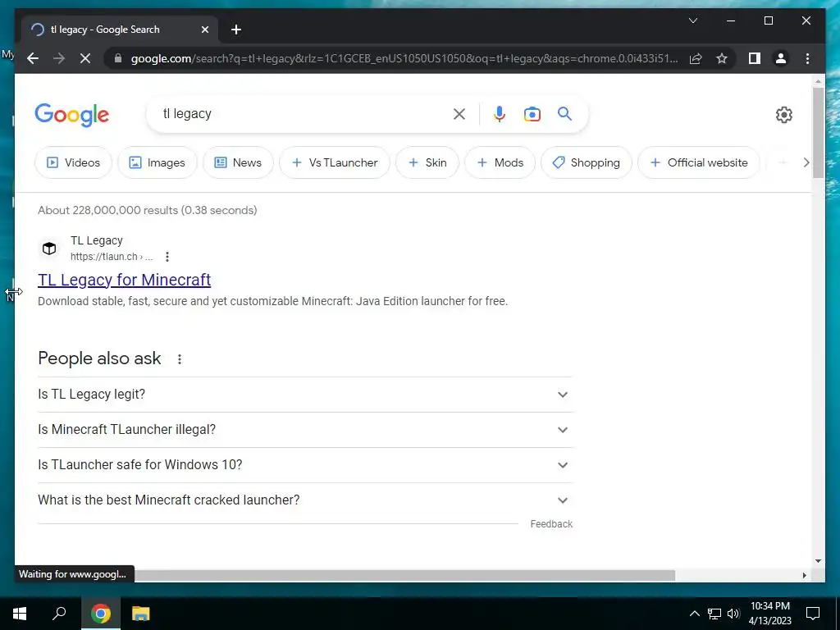The image size is (840, 630).
Task: Share this page using the share icon
Action: pyautogui.click(x=696, y=58)
